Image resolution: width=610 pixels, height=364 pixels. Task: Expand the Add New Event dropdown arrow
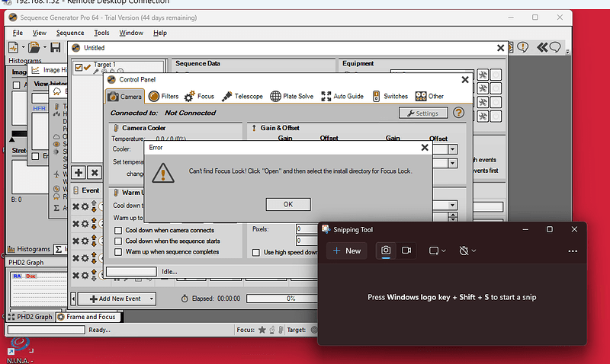(151, 299)
